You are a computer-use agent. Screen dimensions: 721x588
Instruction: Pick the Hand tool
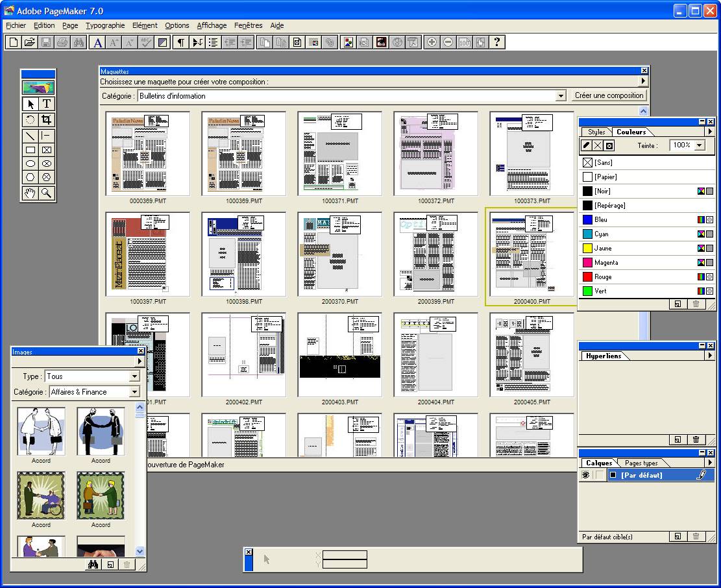[29, 193]
